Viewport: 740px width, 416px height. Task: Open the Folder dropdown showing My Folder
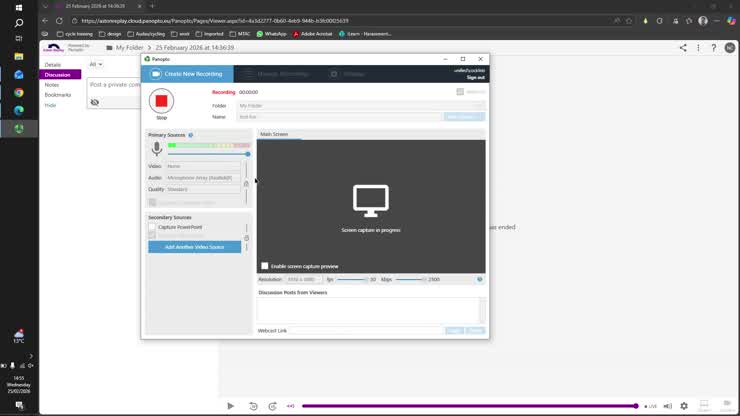tap(361, 106)
